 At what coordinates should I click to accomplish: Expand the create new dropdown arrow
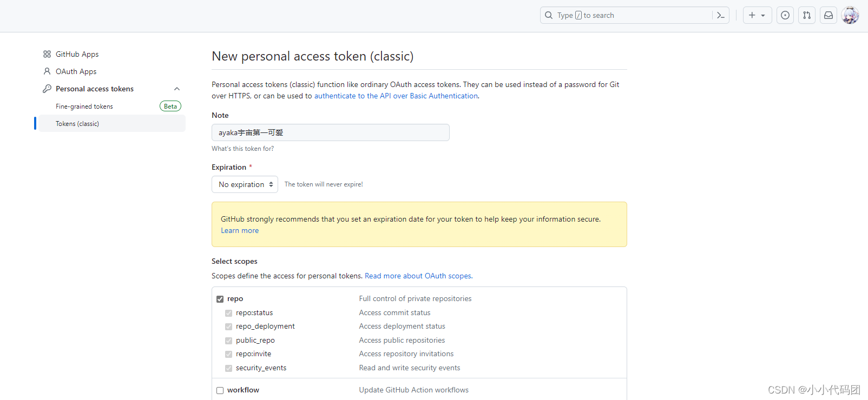click(x=763, y=16)
